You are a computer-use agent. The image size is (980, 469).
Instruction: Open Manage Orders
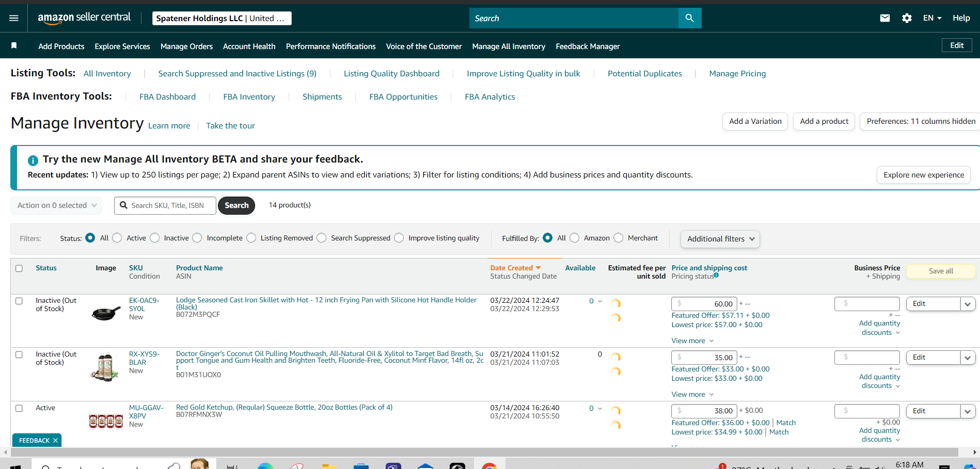(x=186, y=46)
